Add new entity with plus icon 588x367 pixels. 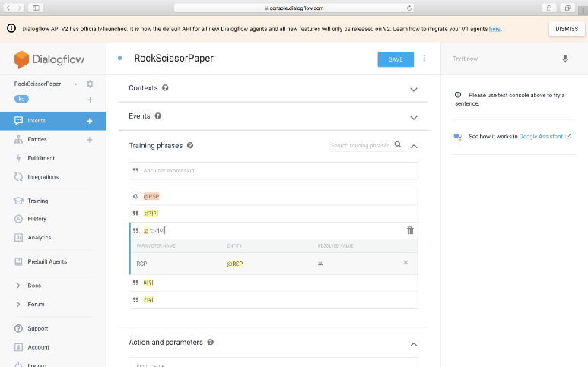(90, 140)
